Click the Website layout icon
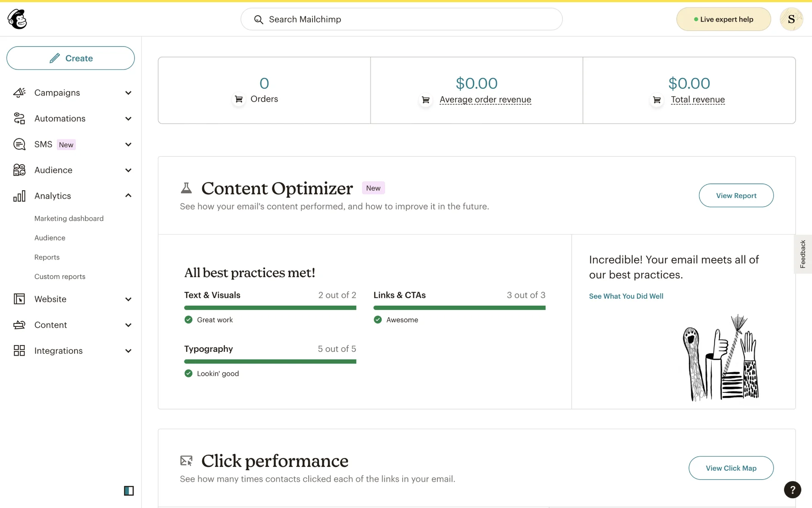This screenshot has width=812, height=508. [19, 299]
